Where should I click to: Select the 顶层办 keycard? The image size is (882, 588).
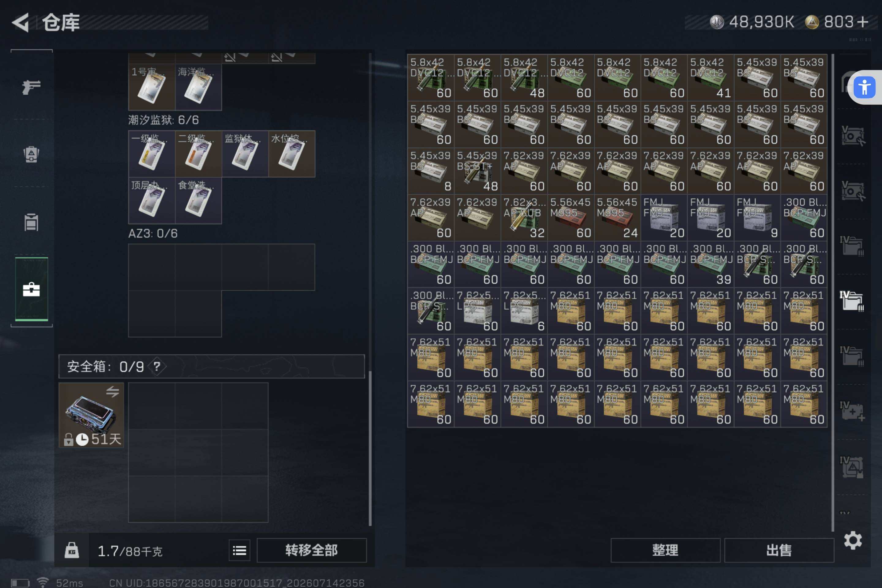point(152,201)
